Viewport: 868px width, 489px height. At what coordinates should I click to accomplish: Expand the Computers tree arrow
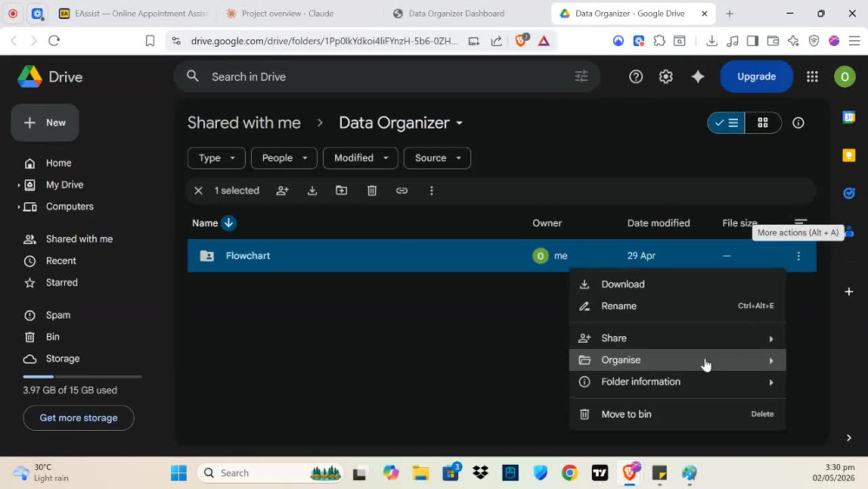tap(19, 207)
